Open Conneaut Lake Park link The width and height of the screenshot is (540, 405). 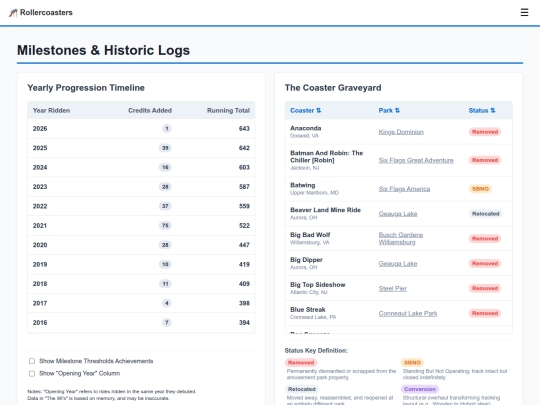point(408,313)
